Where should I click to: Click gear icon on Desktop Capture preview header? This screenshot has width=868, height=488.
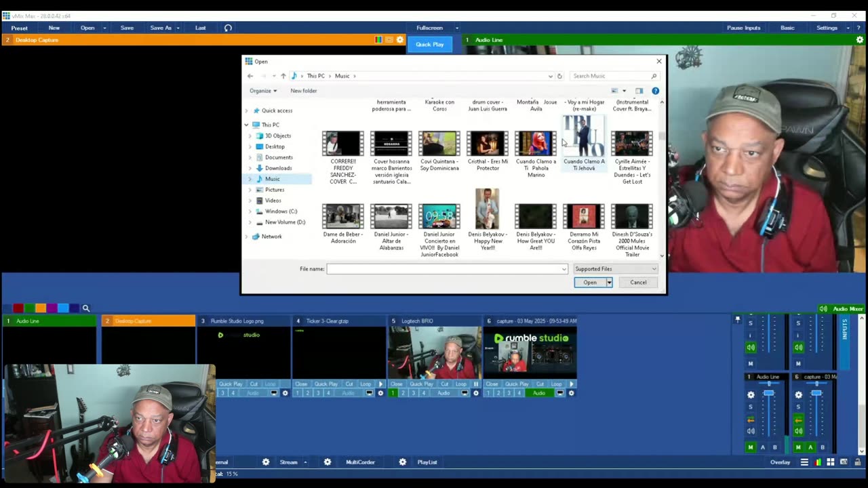[400, 40]
